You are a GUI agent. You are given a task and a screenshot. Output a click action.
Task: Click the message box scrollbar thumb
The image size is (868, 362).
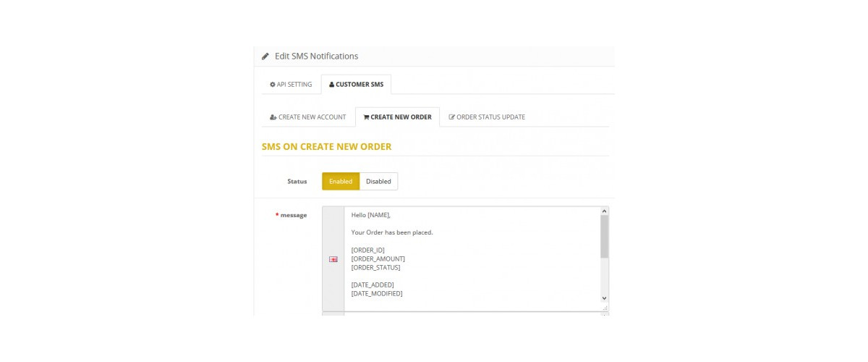[x=605, y=237]
